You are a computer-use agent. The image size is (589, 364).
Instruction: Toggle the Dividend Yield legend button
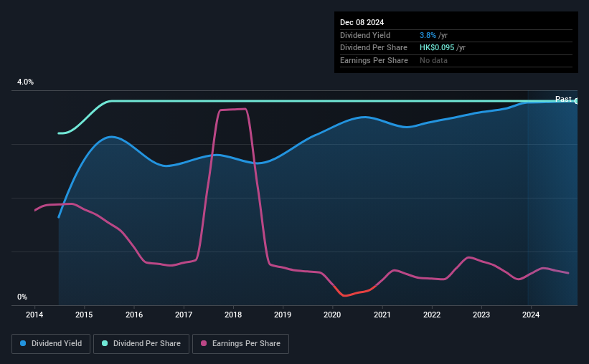click(51, 344)
